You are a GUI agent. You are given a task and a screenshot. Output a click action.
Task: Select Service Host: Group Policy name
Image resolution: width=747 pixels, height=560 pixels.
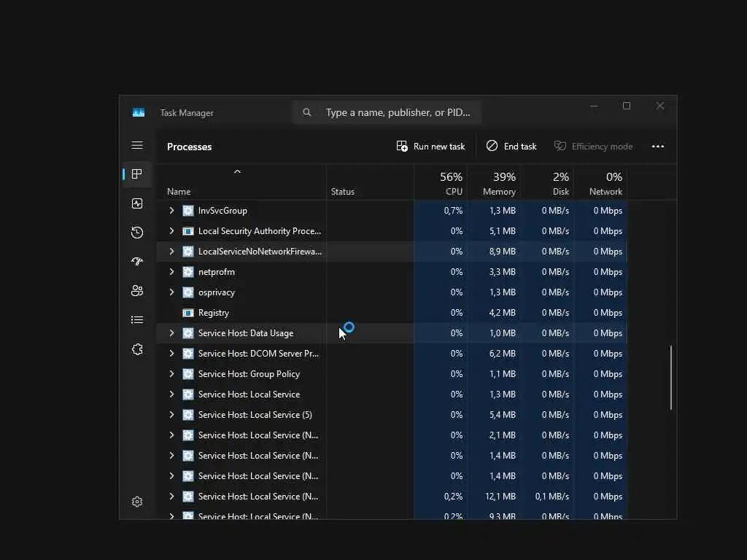tap(249, 374)
